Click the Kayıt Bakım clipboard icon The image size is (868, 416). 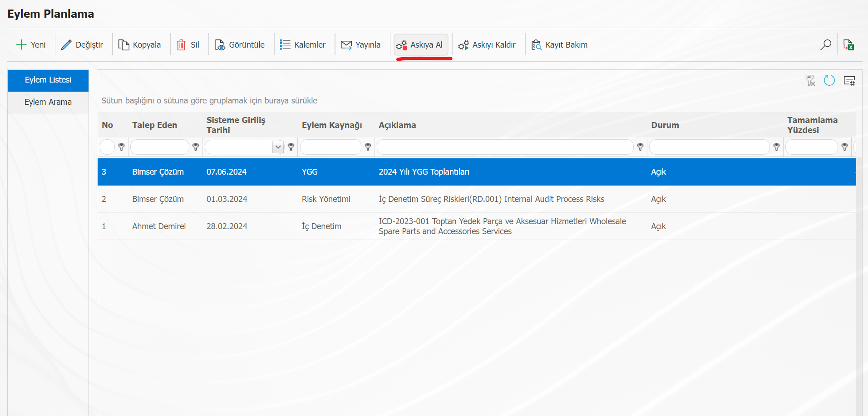click(x=537, y=44)
